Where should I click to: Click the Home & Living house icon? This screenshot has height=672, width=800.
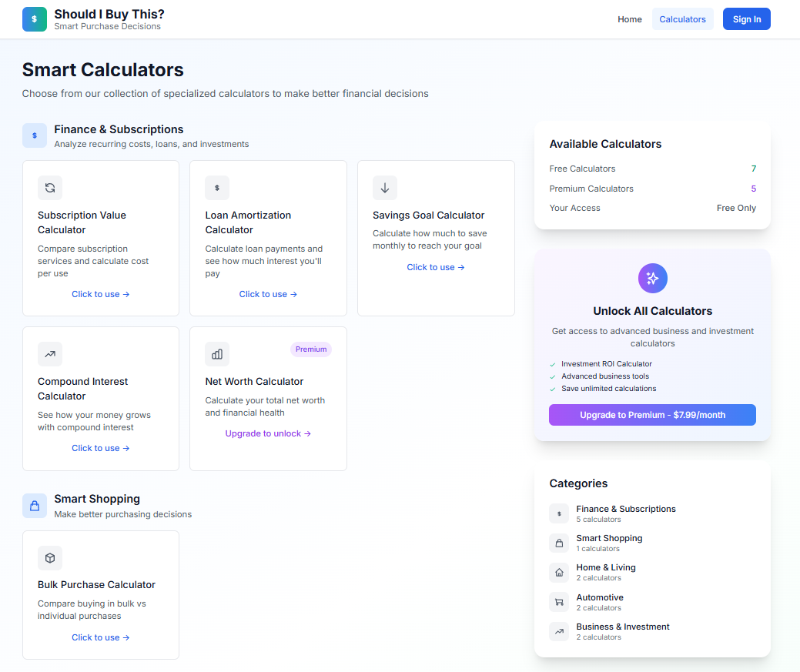pyautogui.click(x=559, y=573)
